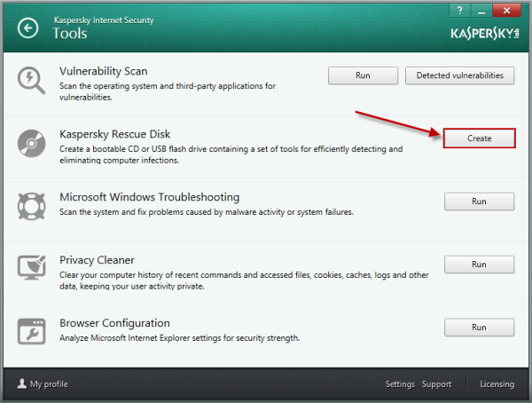The width and height of the screenshot is (532, 403).
Task: Create a Kaspersky Rescue Disk
Action: click(x=479, y=138)
